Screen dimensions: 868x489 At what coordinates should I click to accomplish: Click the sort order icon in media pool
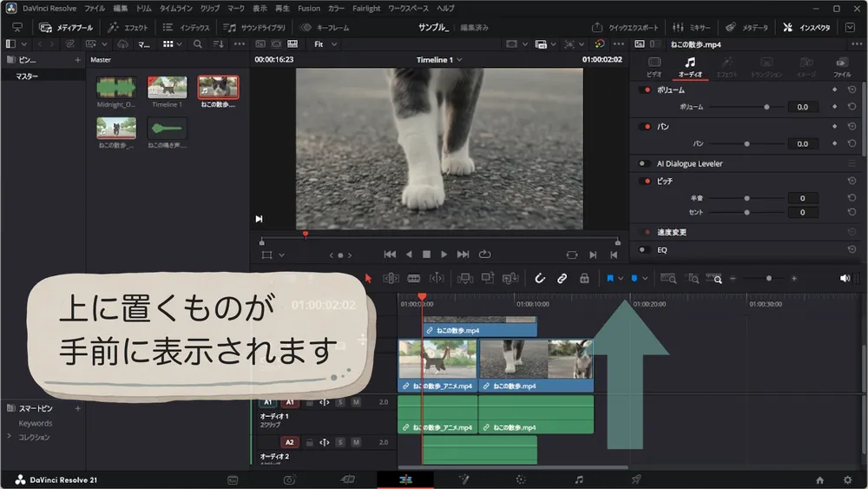click(219, 43)
